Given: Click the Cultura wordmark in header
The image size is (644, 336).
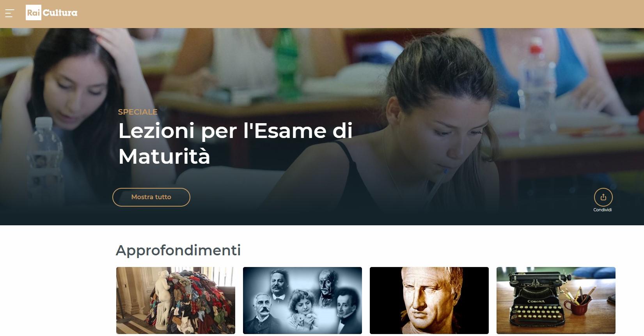Looking at the screenshot, I should click(x=60, y=13).
